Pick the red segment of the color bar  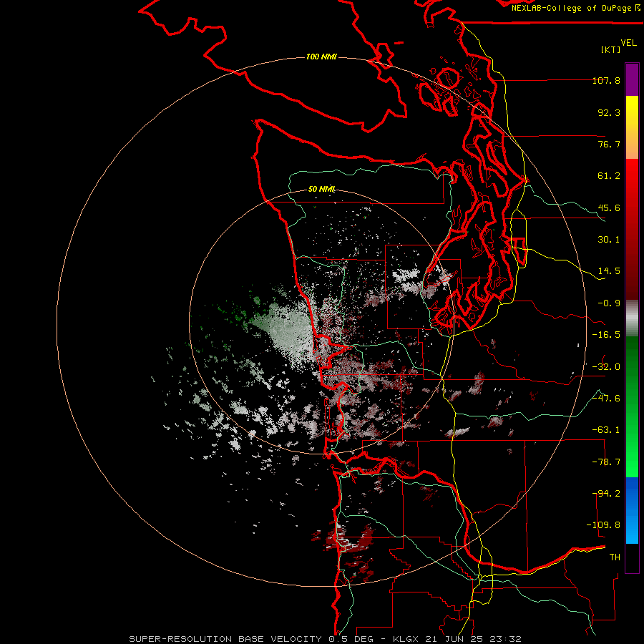point(632,229)
